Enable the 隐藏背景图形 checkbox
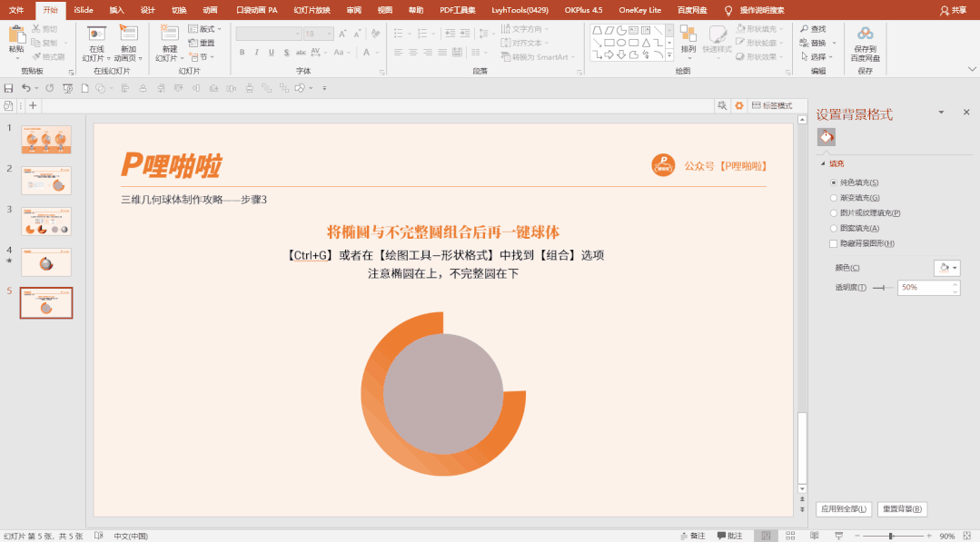Image resolution: width=980 pixels, height=542 pixels. coord(833,244)
